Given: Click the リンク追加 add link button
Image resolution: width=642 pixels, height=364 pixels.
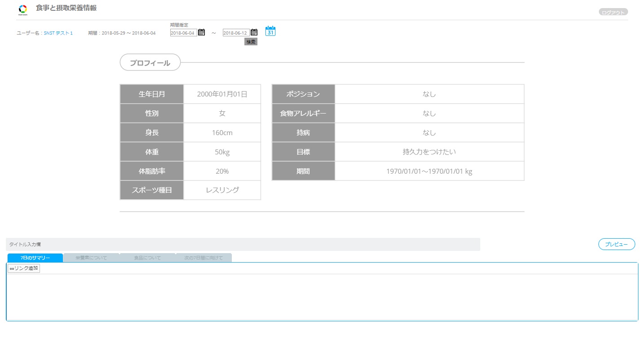Looking at the screenshot, I should [x=24, y=268].
